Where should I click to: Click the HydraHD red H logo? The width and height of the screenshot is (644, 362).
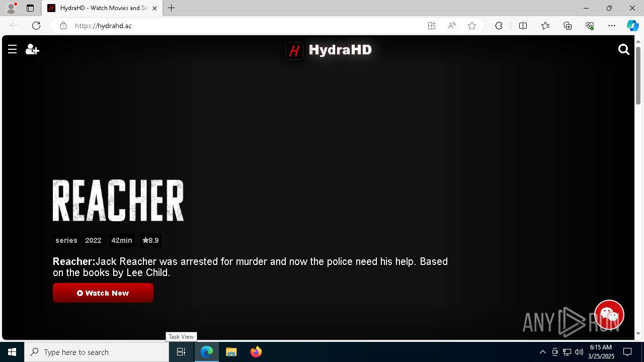(x=294, y=50)
